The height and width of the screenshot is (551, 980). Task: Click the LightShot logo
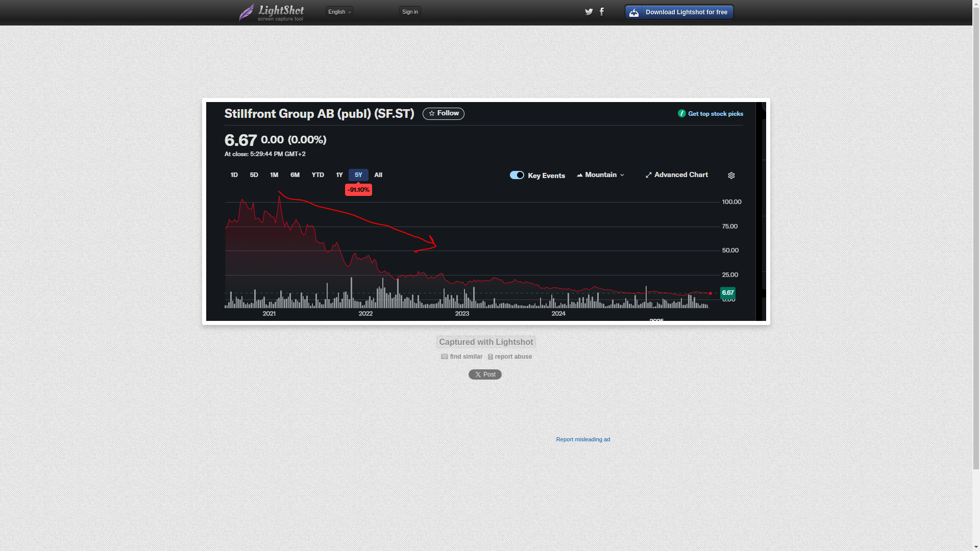(x=272, y=13)
